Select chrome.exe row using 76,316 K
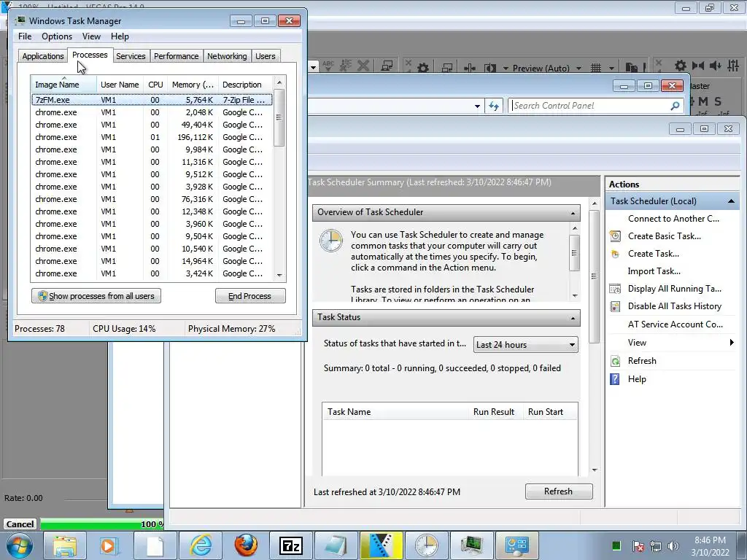Viewport: 747px width, 560px height. 152,199
